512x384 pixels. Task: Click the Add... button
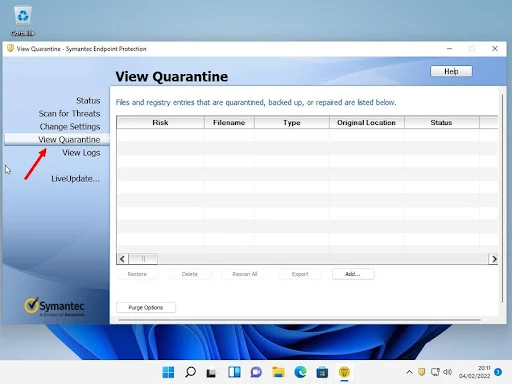pos(353,274)
